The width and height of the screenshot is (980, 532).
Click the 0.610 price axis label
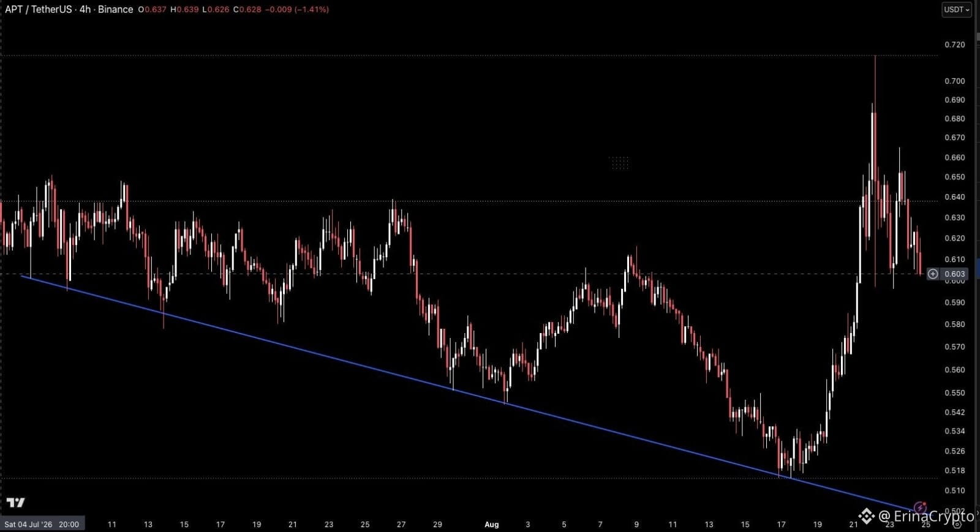[x=955, y=260]
